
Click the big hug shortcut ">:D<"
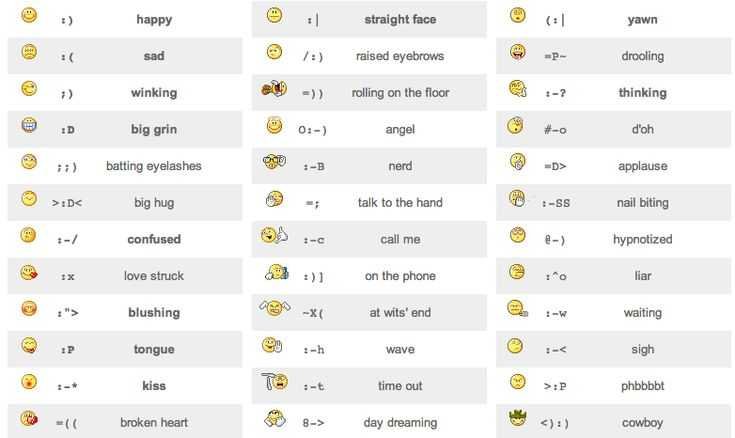[x=69, y=203]
